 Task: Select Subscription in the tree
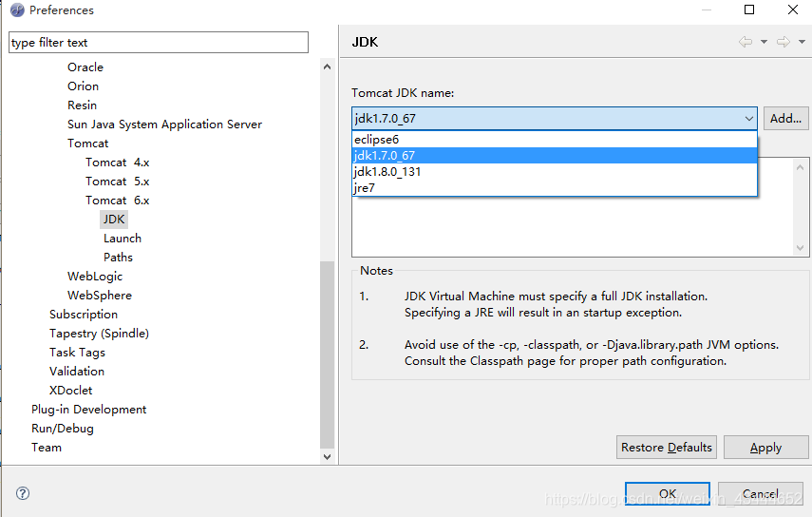point(84,315)
